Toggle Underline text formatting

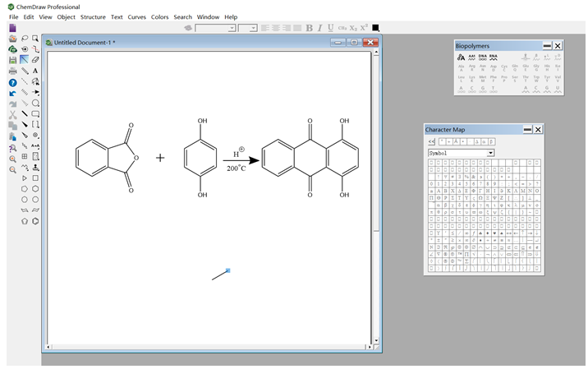click(330, 28)
